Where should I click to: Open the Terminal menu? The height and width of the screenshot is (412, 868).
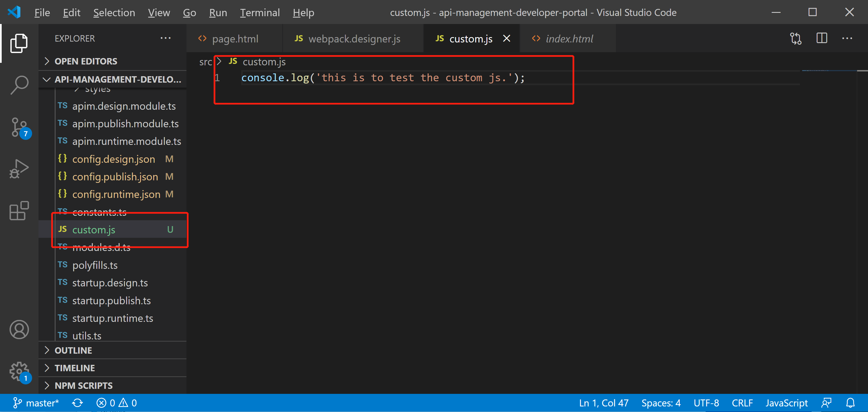(x=260, y=13)
